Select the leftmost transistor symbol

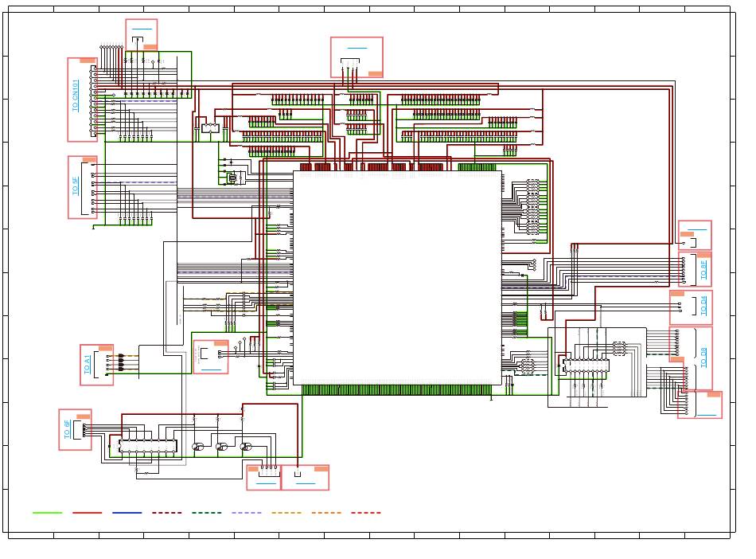tap(197, 447)
